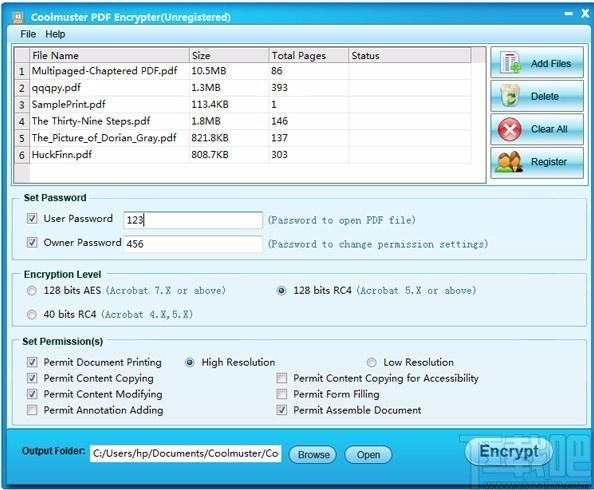Minimize the Coolmuster PDF Encrypter window
Viewport: 594px width, 490px height.
coord(569,14)
